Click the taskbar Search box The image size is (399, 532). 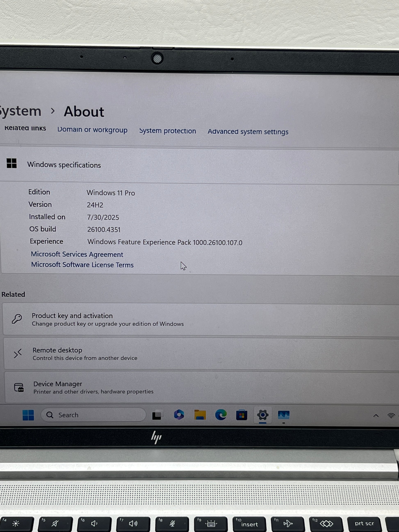click(x=94, y=415)
